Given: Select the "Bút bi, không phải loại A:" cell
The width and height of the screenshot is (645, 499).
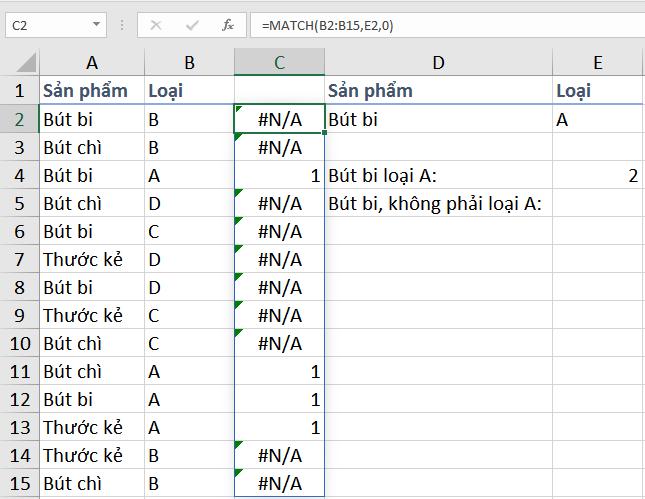Looking at the screenshot, I should click(x=438, y=203).
